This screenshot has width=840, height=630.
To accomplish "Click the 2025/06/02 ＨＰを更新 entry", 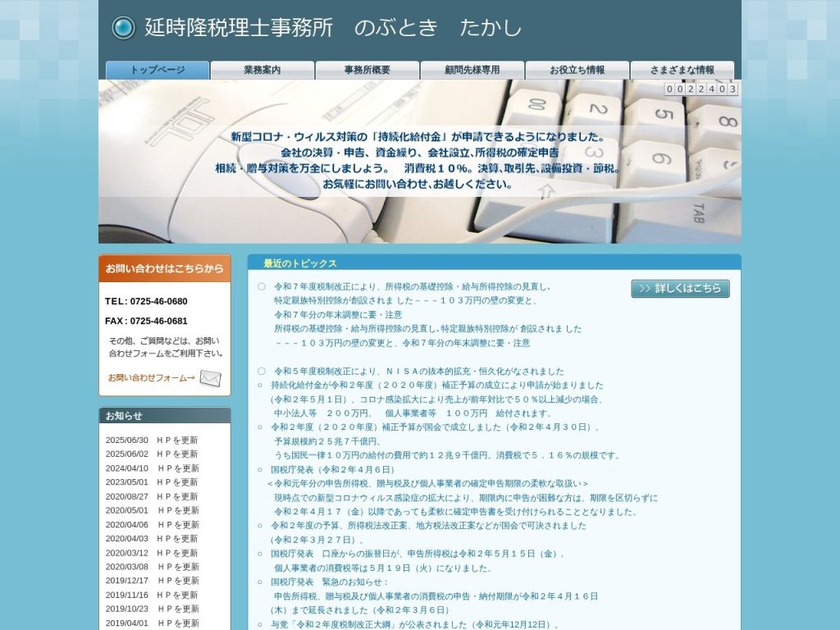I will (152, 454).
